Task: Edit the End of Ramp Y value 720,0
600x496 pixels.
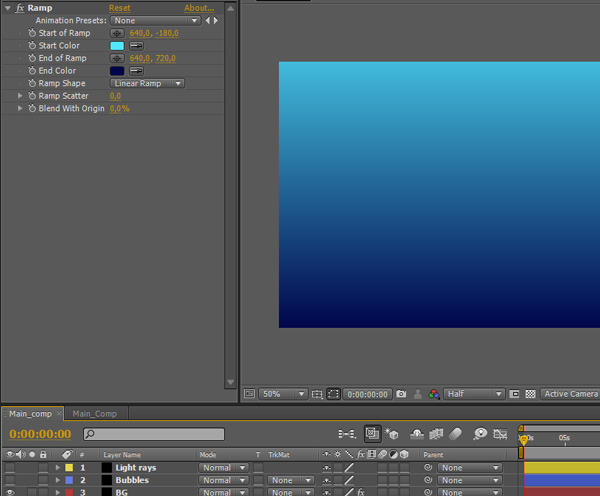Action: (x=165, y=58)
